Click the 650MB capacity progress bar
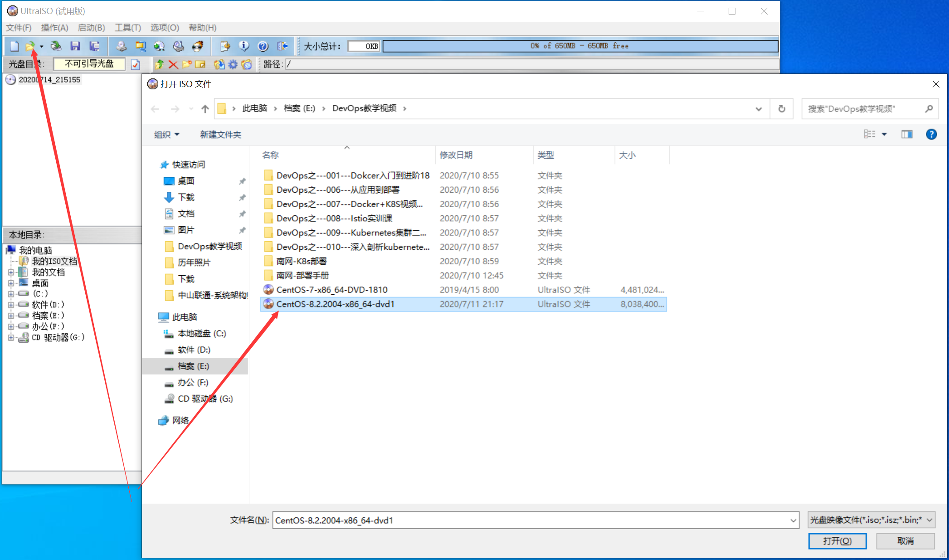The height and width of the screenshot is (560, 949). [x=580, y=46]
